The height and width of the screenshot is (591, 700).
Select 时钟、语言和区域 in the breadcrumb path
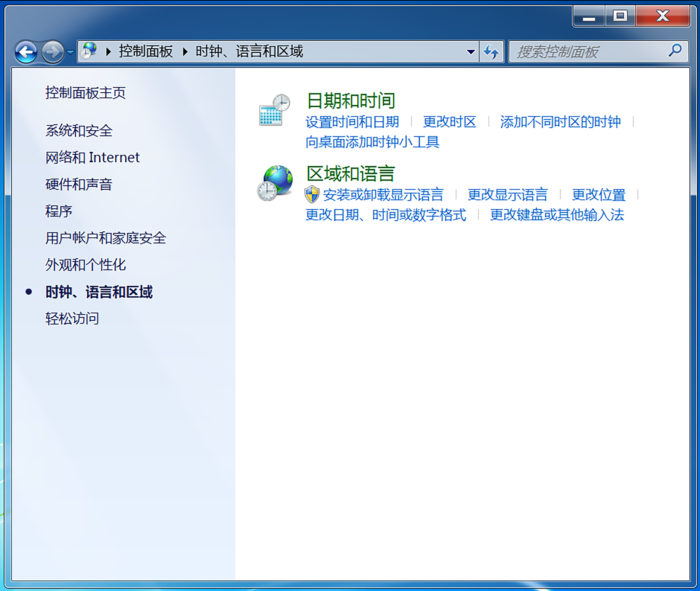(249, 51)
